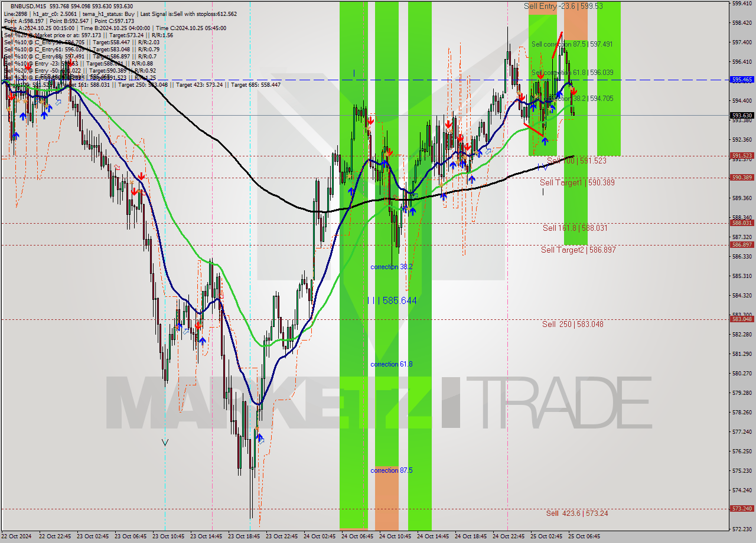This screenshot has width=756, height=543.
Task: Click the blue 595.465 price axis tag
Action: point(742,79)
